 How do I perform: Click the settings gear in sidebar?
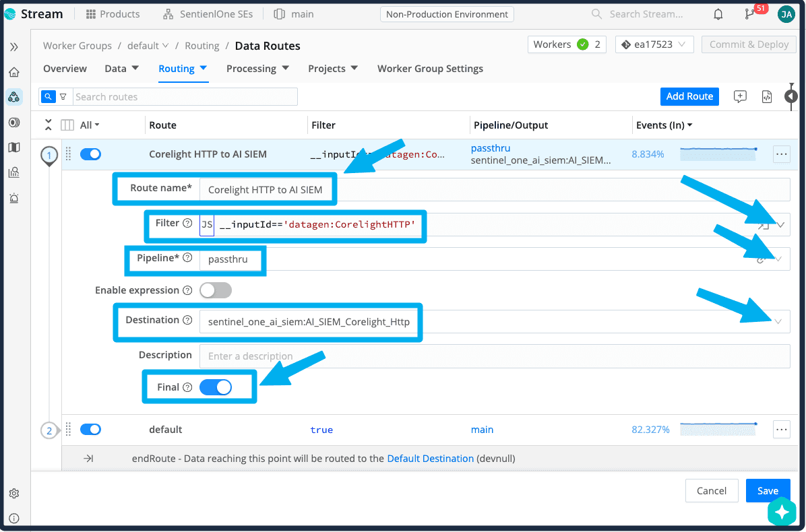tap(14, 494)
